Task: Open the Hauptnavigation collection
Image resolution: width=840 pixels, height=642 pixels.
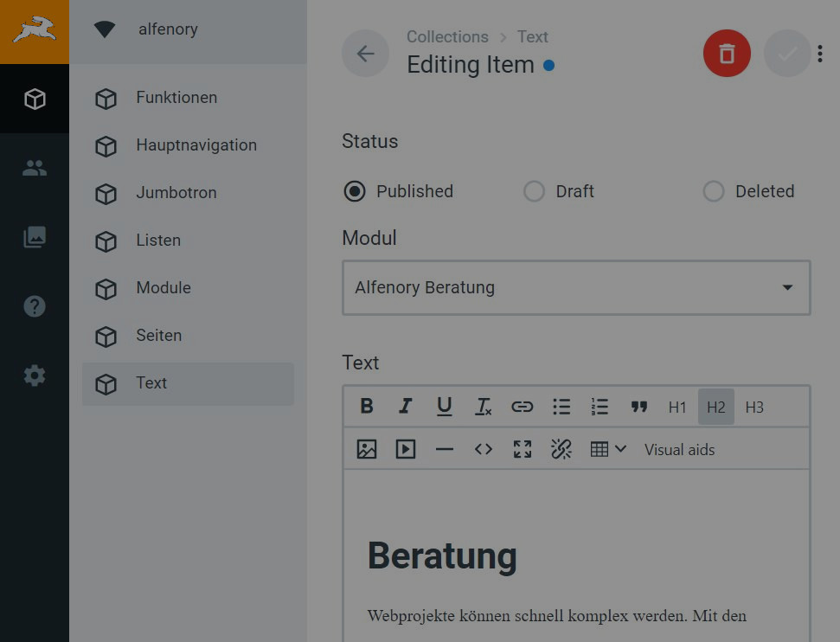Action: [x=196, y=145]
